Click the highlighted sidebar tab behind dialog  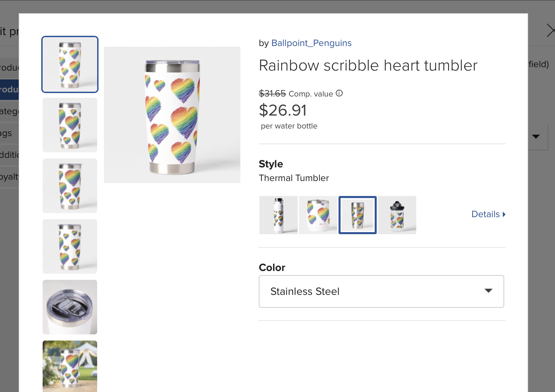9,90
